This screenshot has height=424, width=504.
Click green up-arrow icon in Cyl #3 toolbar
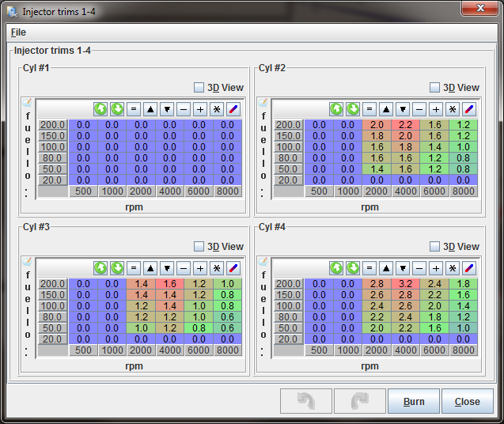(x=100, y=268)
